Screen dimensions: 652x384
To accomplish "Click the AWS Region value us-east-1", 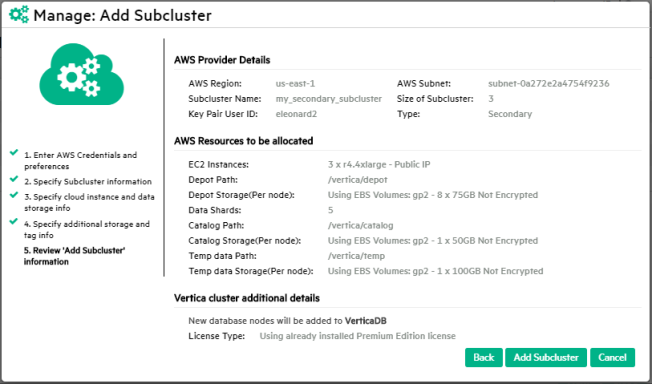I will point(295,83).
